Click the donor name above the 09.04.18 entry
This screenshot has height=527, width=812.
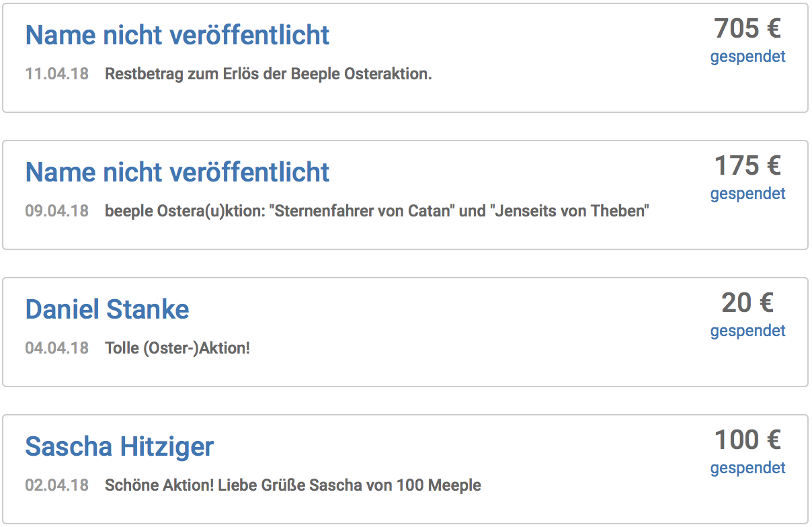tap(177, 172)
